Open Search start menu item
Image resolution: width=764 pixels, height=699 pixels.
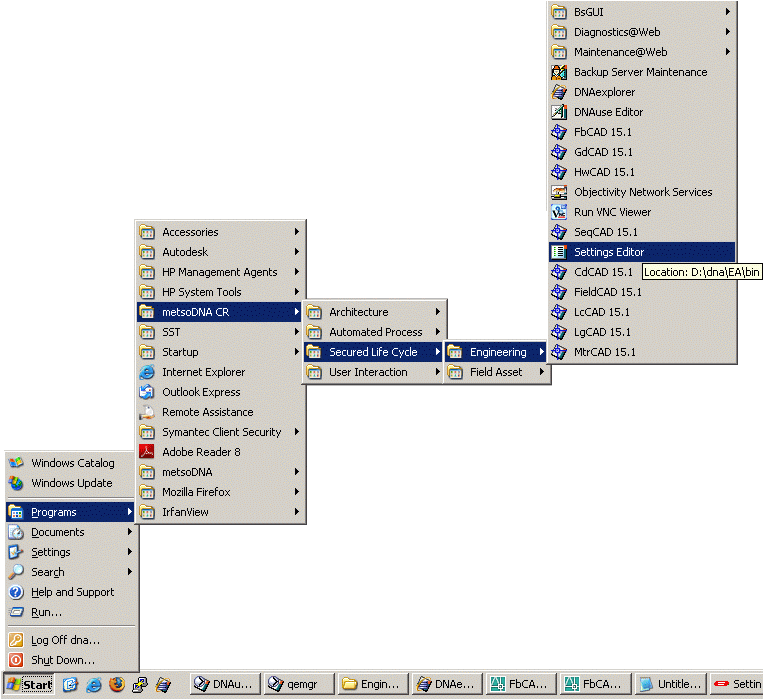point(70,572)
